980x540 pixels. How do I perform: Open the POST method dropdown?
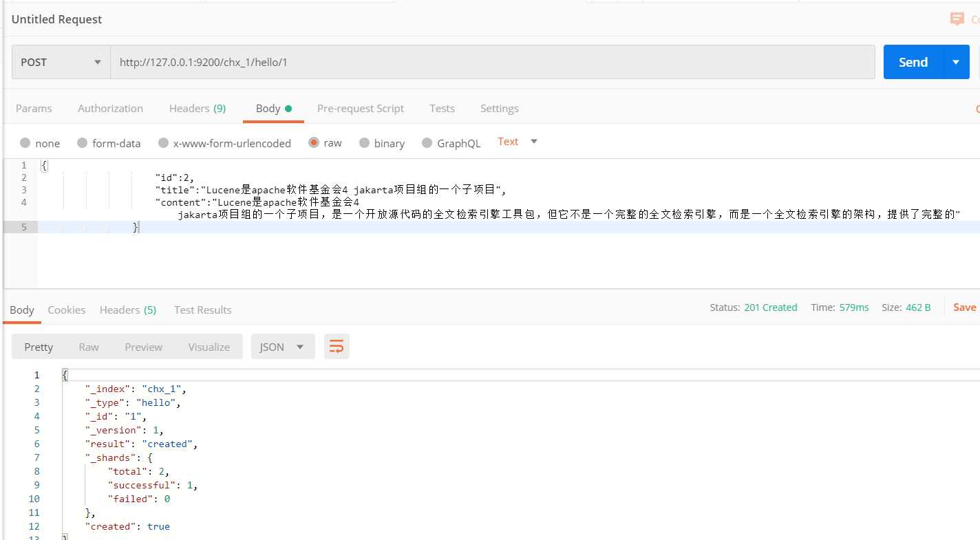pyautogui.click(x=61, y=62)
